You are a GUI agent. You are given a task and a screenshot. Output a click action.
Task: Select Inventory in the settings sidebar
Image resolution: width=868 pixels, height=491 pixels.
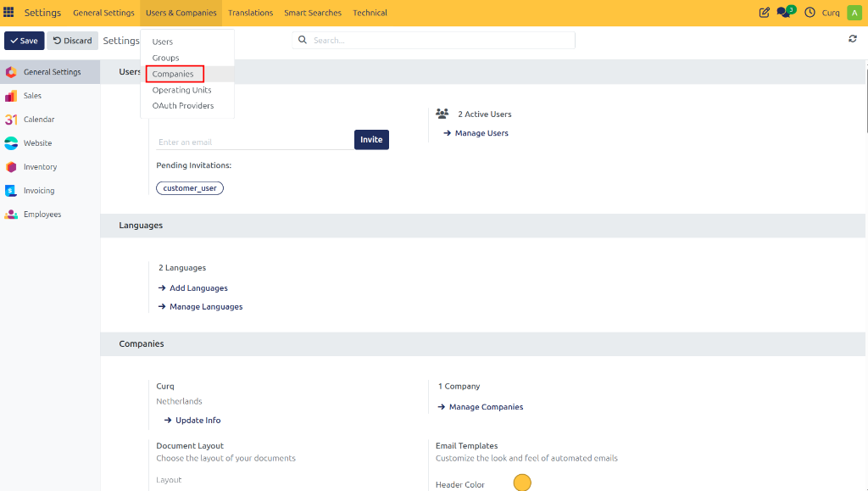click(50, 166)
